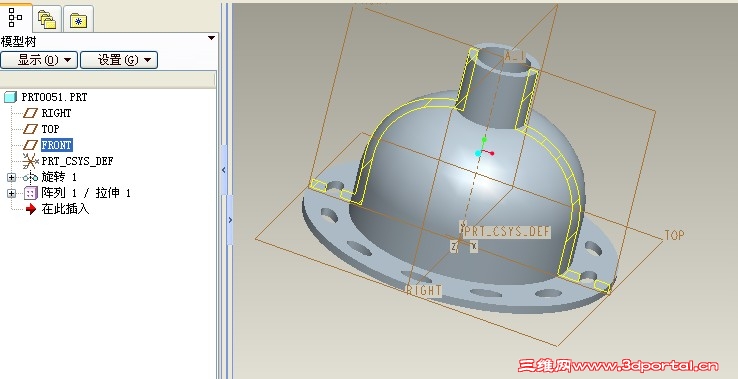The width and height of the screenshot is (738, 379).
Task: Switch to the Model Tree tab
Action: [x=16, y=17]
